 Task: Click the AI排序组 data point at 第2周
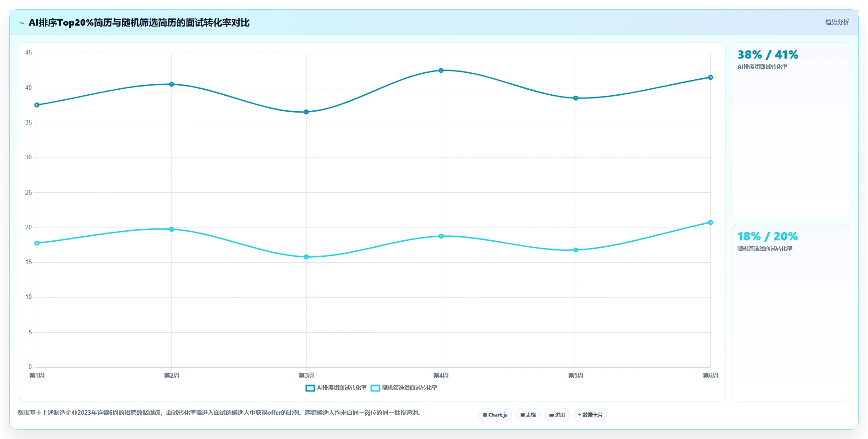[172, 84]
